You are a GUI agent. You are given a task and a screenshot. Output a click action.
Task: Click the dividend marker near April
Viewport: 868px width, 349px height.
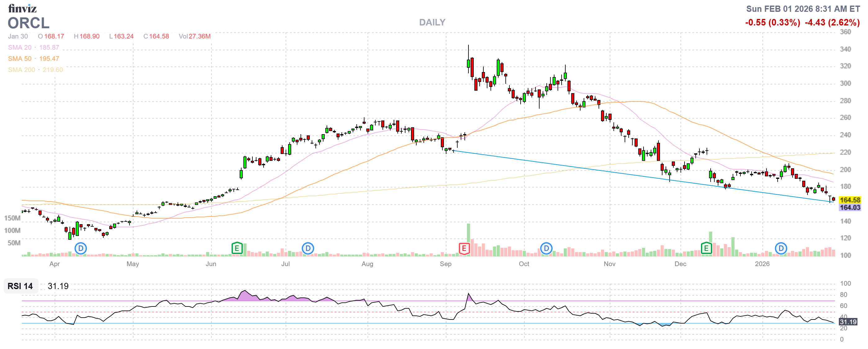tap(80, 249)
